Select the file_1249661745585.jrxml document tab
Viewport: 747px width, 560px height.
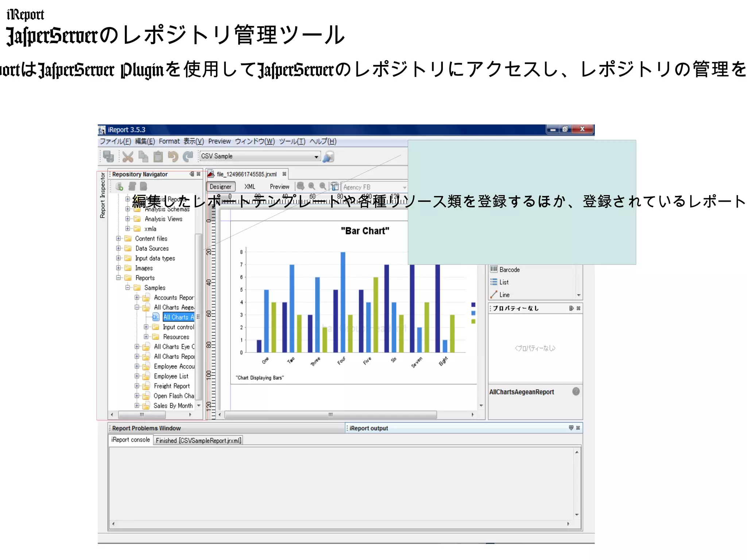coord(247,174)
